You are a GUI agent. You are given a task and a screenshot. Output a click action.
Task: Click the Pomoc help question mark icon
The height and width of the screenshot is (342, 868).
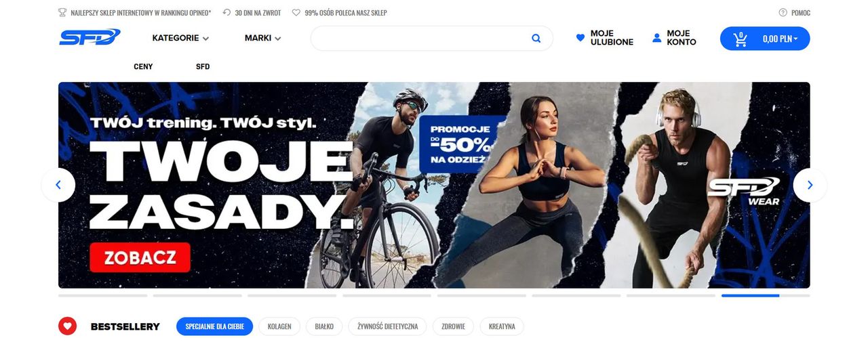(x=783, y=12)
